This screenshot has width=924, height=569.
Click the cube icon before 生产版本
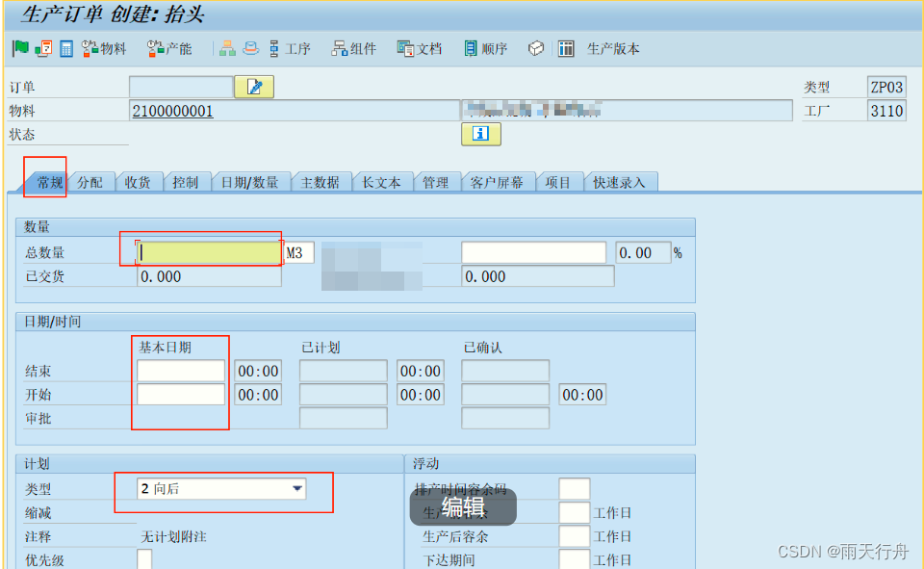pyautogui.click(x=535, y=48)
